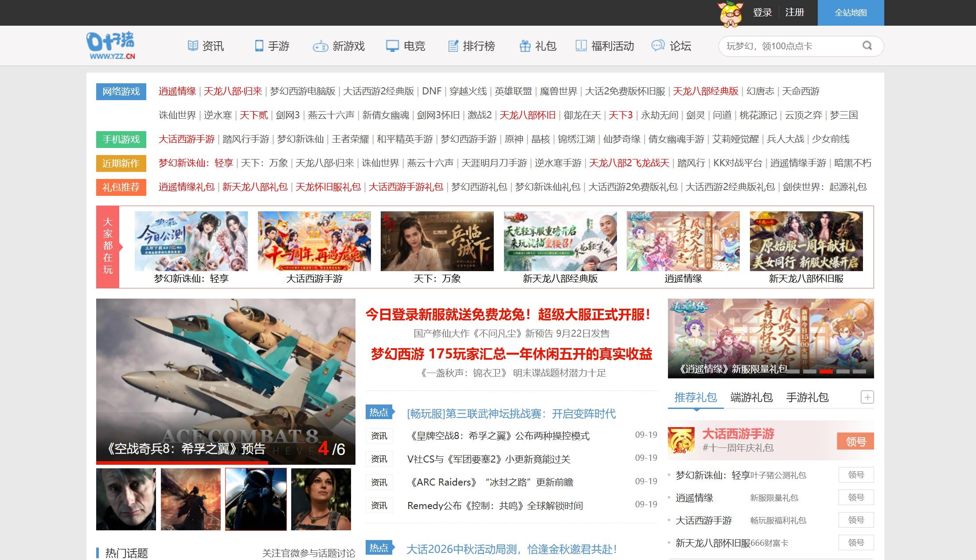Open the 逍遥情缘 featured thumbnail
Viewport: 976px width, 560px height.
tap(683, 241)
